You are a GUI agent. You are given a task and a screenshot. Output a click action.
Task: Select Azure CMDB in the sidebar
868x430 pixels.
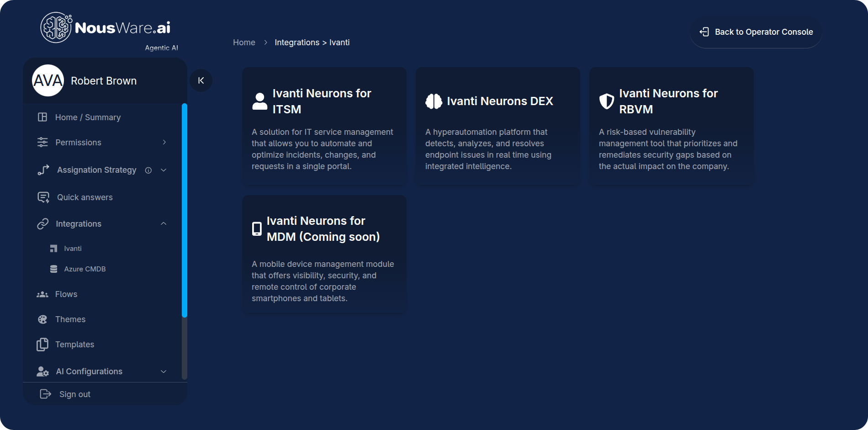(x=85, y=269)
